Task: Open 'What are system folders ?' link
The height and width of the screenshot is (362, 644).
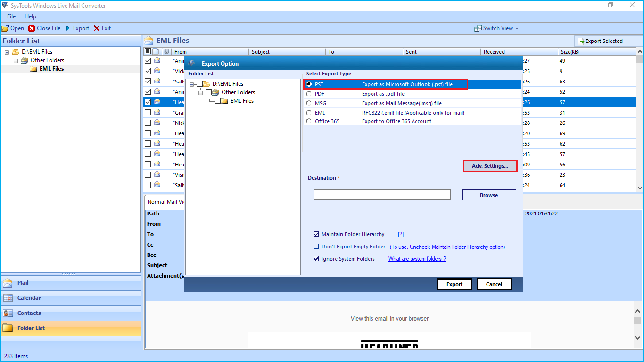Action: 417,259
